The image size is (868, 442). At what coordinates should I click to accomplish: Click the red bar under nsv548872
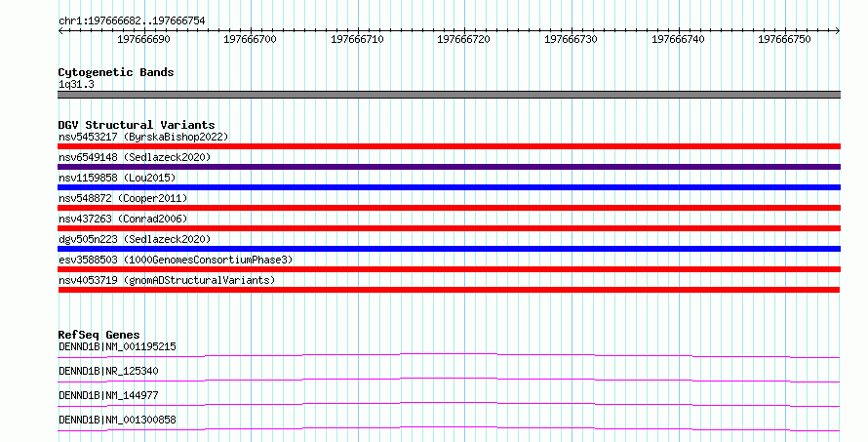449,208
